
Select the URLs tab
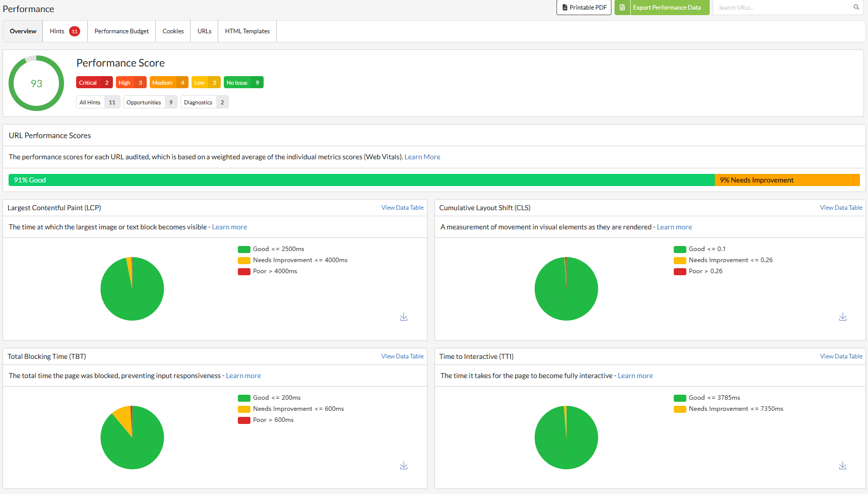[204, 31]
